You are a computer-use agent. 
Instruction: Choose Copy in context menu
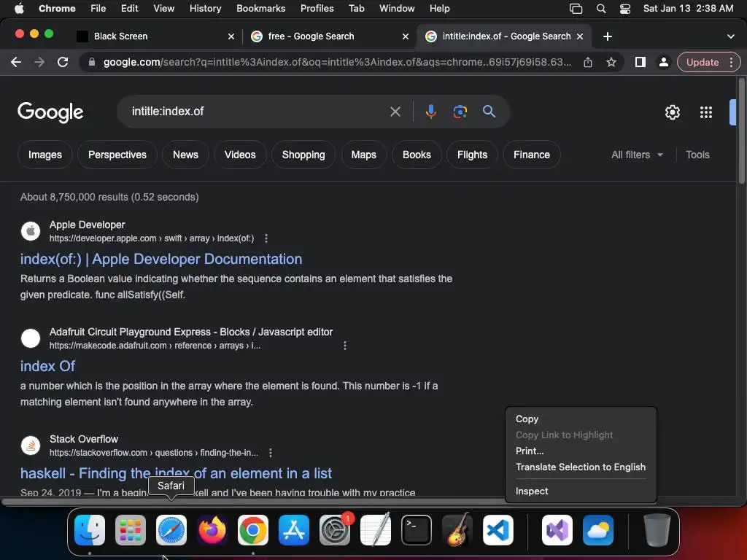click(x=581, y=419)
